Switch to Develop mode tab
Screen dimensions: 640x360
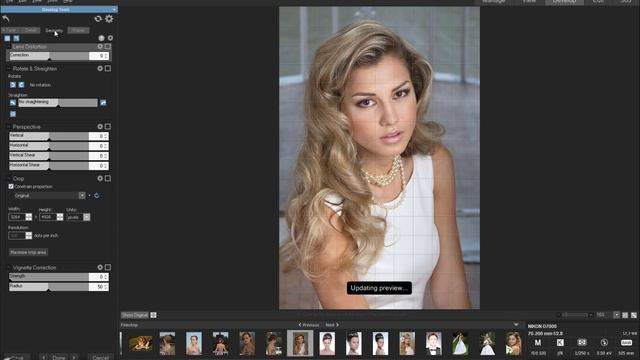coord(564,2)
